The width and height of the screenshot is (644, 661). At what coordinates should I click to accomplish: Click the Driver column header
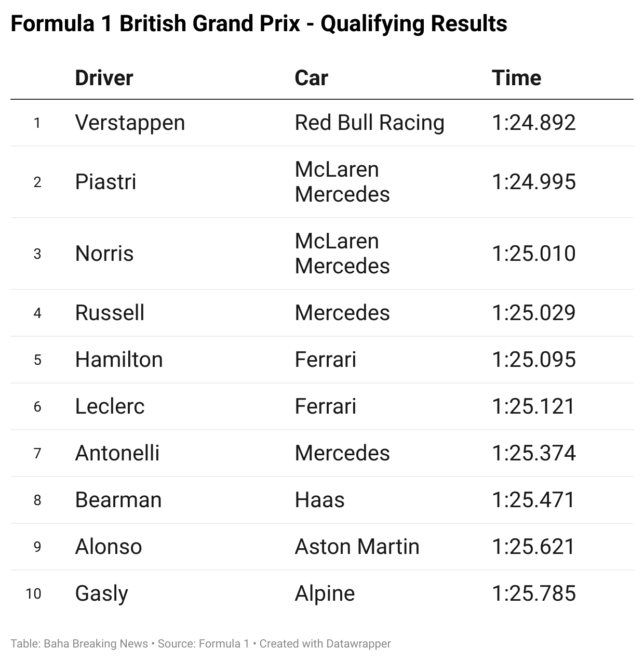tap(104, 78)
